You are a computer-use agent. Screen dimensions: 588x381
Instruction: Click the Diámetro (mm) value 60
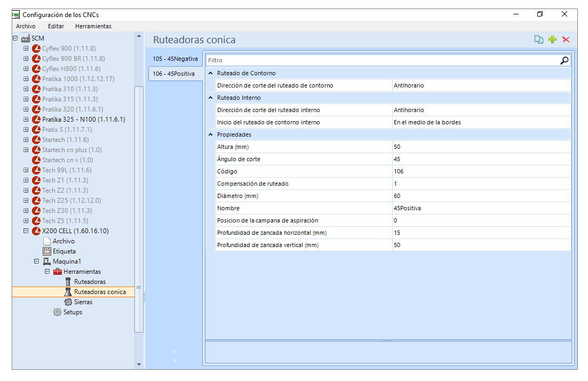481,196
